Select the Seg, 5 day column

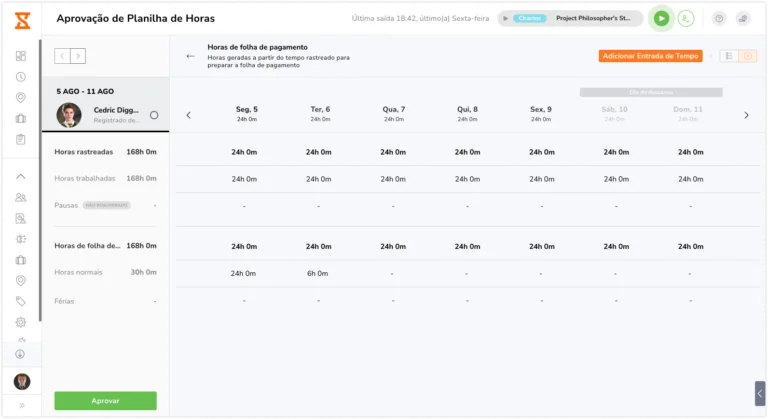[x=247, y=113]
